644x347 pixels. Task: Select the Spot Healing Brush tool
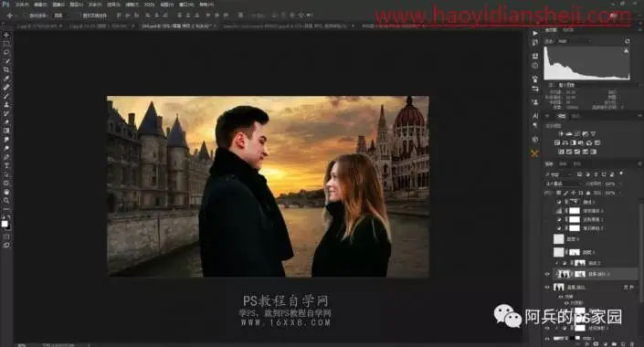[6, 87]
